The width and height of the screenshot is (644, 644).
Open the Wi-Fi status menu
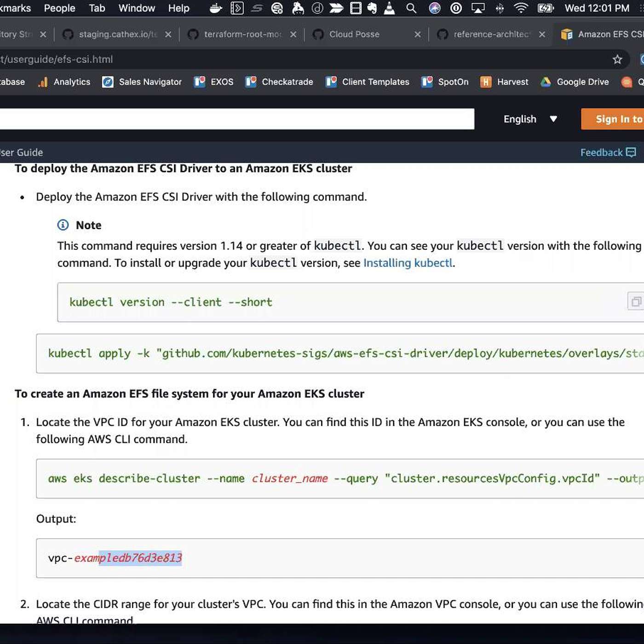(521, 8)
